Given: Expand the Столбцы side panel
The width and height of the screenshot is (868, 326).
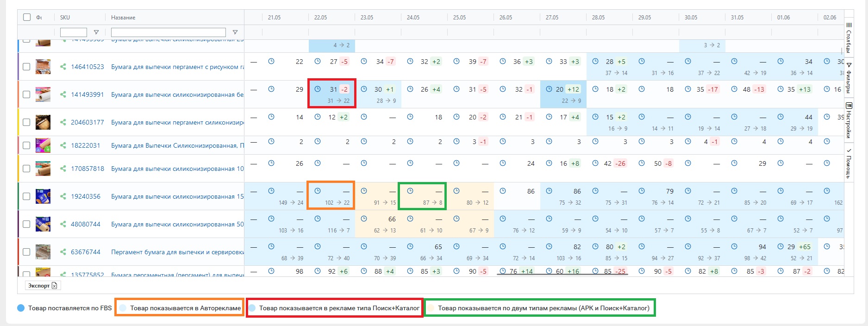Looking at the screenshot, I should click(x=849, y=37).
